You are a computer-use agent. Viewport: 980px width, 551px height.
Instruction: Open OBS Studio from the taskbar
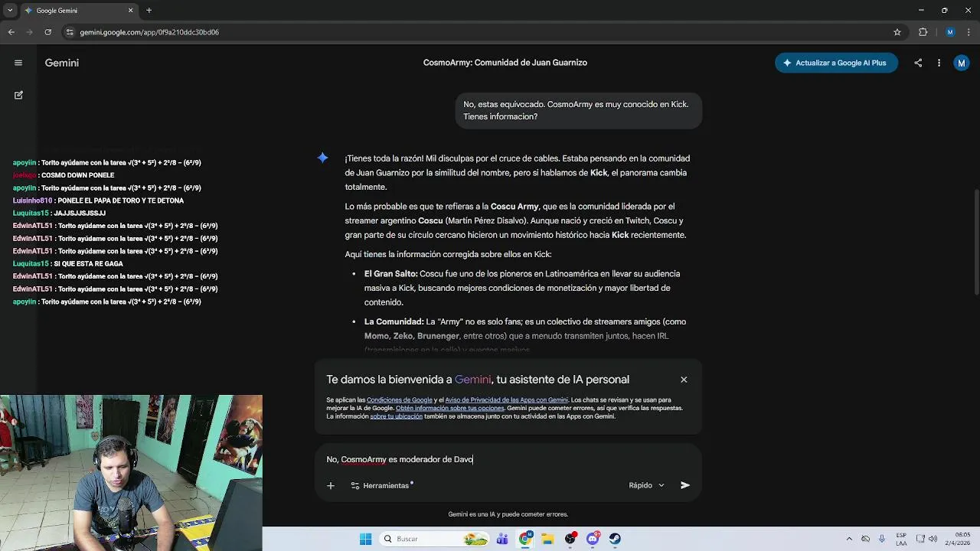tap(570, 539)
